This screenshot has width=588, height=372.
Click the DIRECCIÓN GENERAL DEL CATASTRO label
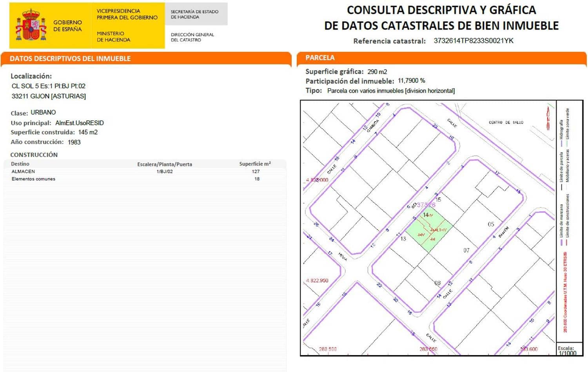coord(192,37)
